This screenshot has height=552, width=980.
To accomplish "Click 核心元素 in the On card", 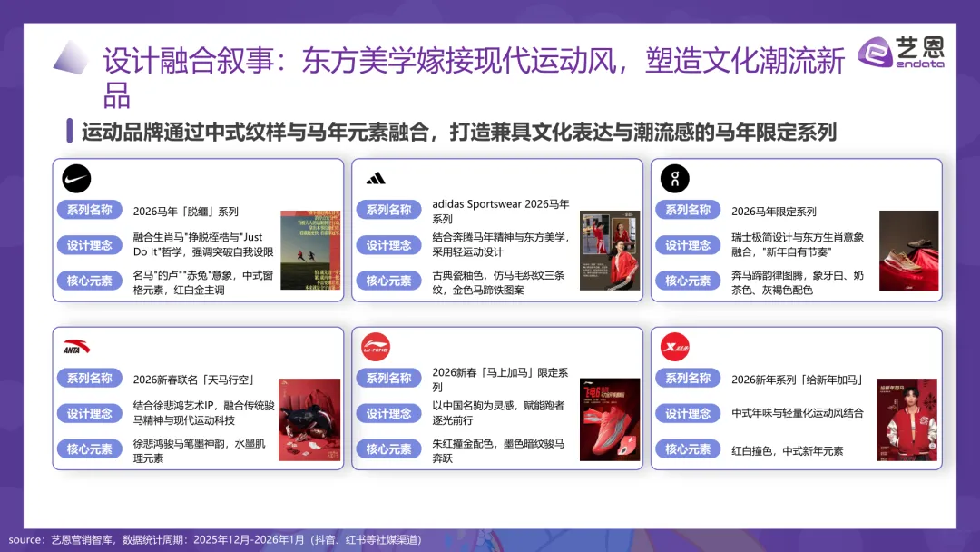I will [688, 281].
